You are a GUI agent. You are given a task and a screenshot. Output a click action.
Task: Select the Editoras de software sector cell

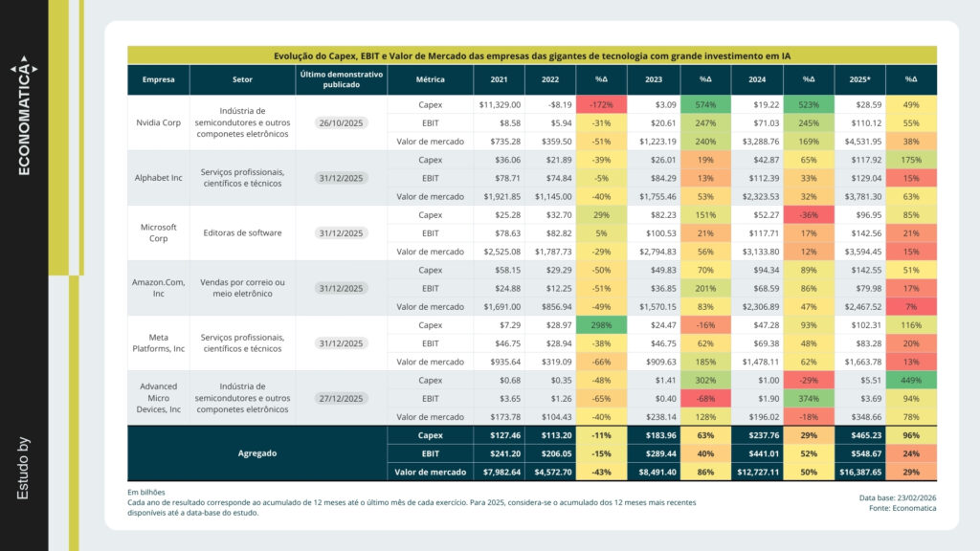242,232
